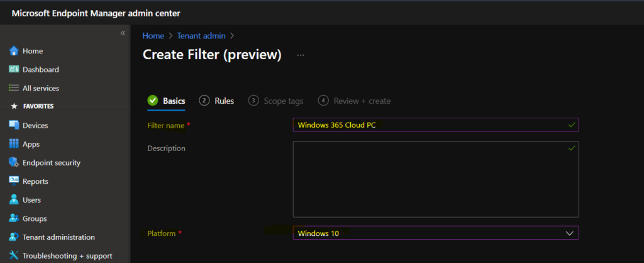
Task: Click the Dashboard chart icon
Action: pyautogui.click(x=14, y=69)
